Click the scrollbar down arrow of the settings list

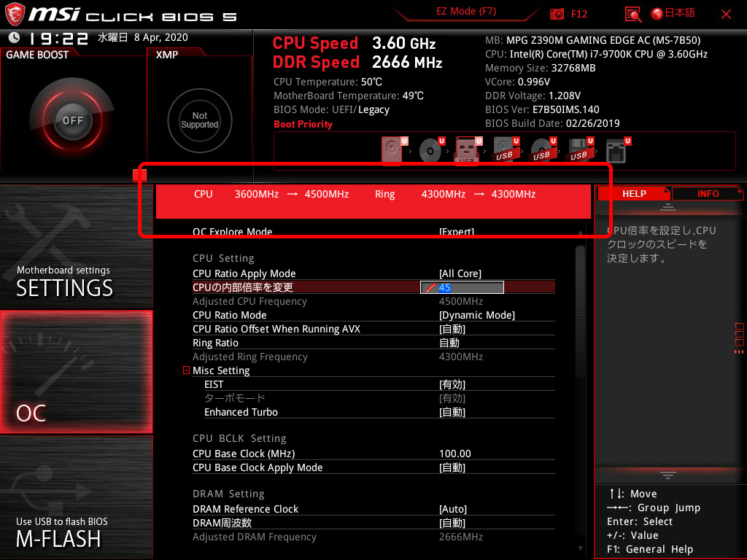click(x=580, y=548)
